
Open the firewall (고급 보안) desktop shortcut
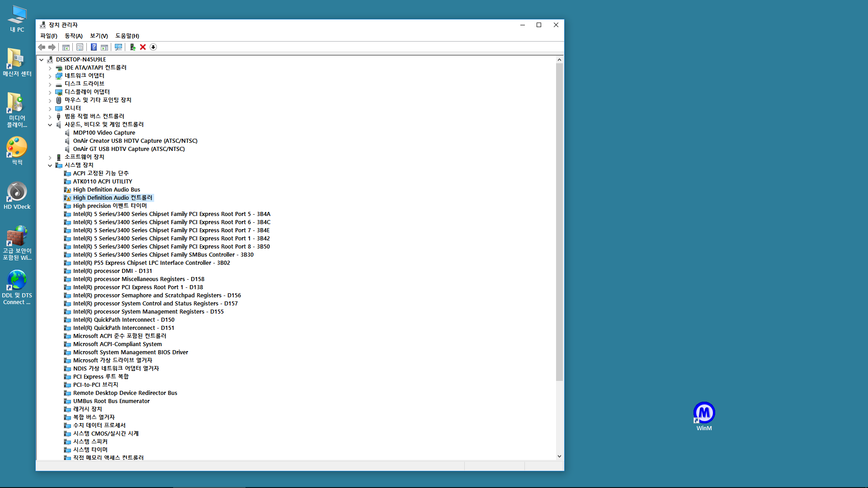[x=17, y=243]
